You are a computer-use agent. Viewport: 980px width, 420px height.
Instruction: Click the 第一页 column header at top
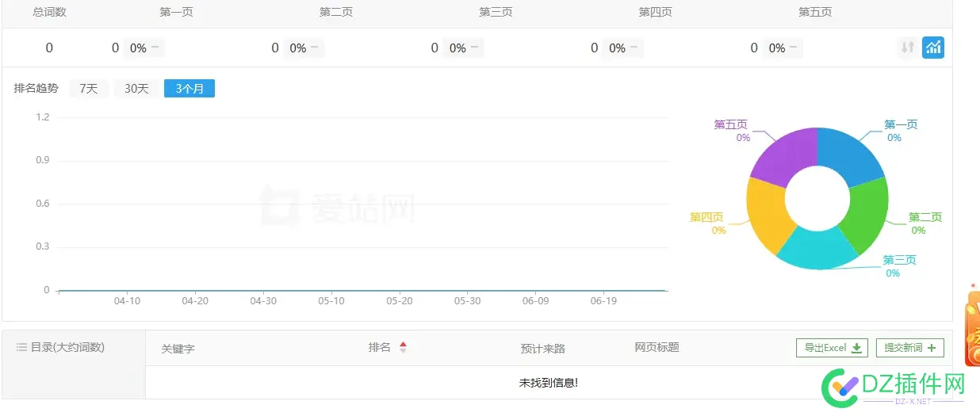[176, 12]
